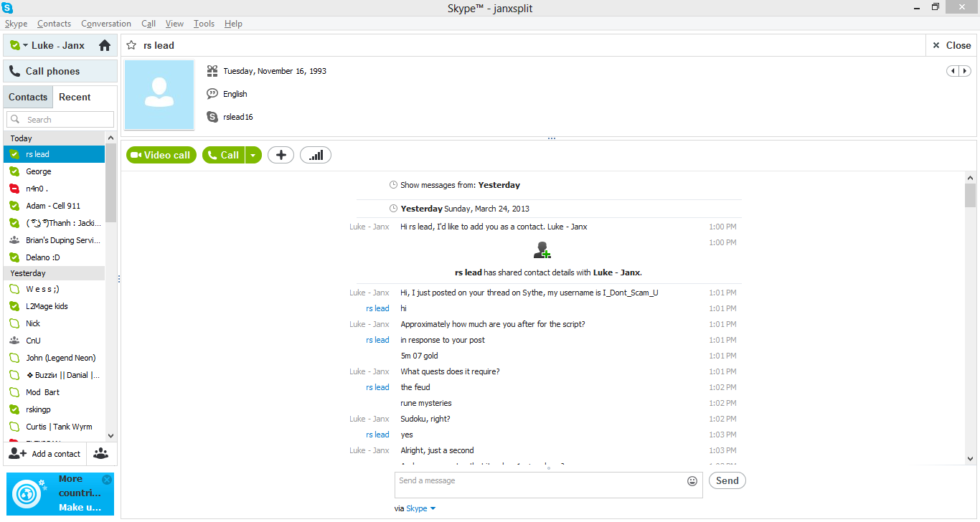Click rs lead sender name on 'hi' message

click(377, 308)
